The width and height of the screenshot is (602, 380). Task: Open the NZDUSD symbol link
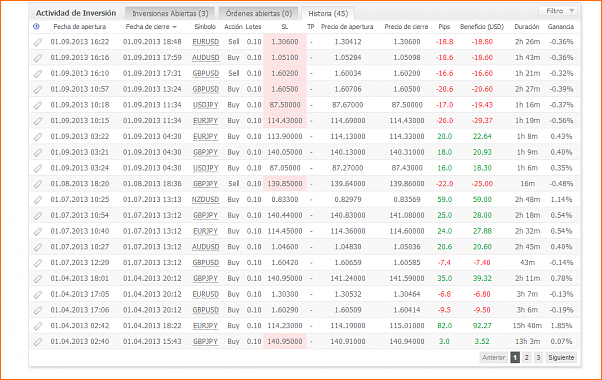pyautogui.click(x=205, y=200)
